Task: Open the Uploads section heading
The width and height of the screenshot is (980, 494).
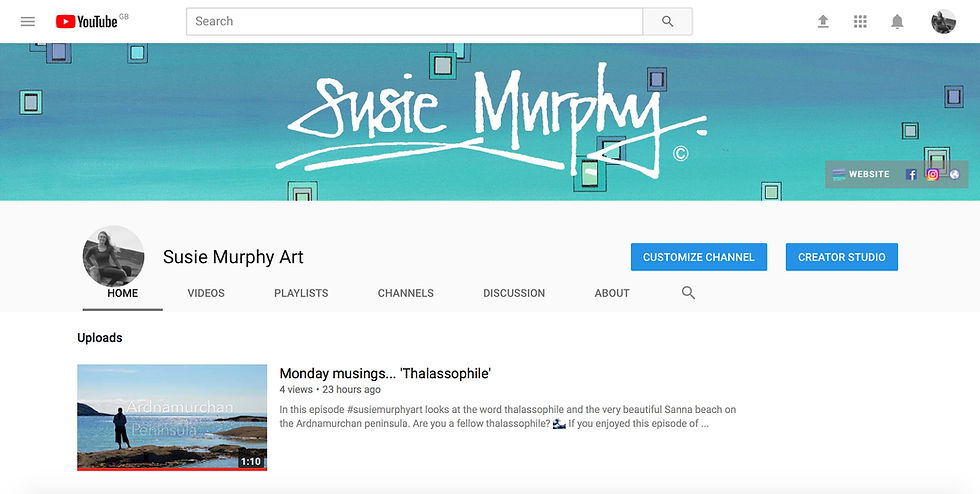Action: (x=99, y=338)
